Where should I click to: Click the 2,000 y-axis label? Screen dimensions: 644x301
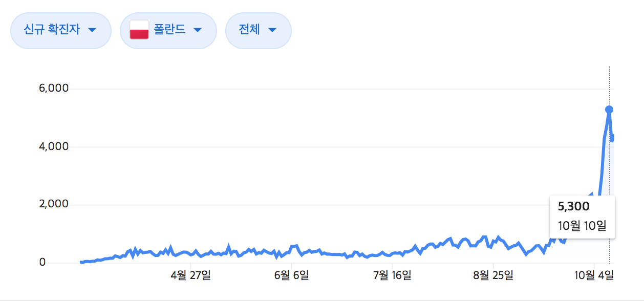[x=54, y=205]
